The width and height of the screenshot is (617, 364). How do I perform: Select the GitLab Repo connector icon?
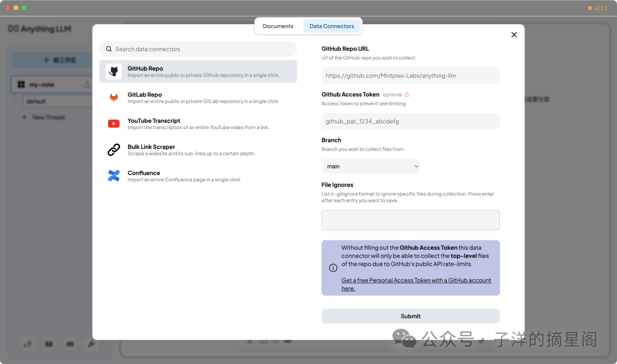114,97
